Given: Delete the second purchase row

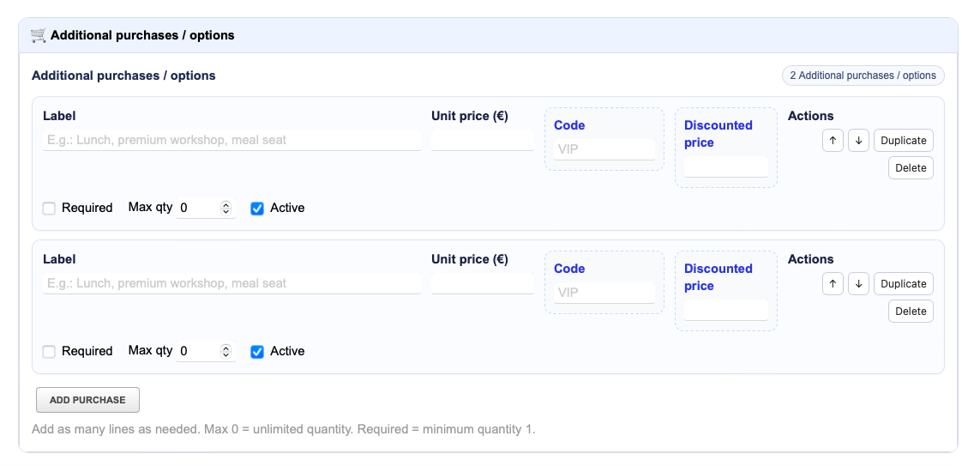Looking at the screenshot, I should [x=911, y=311].
